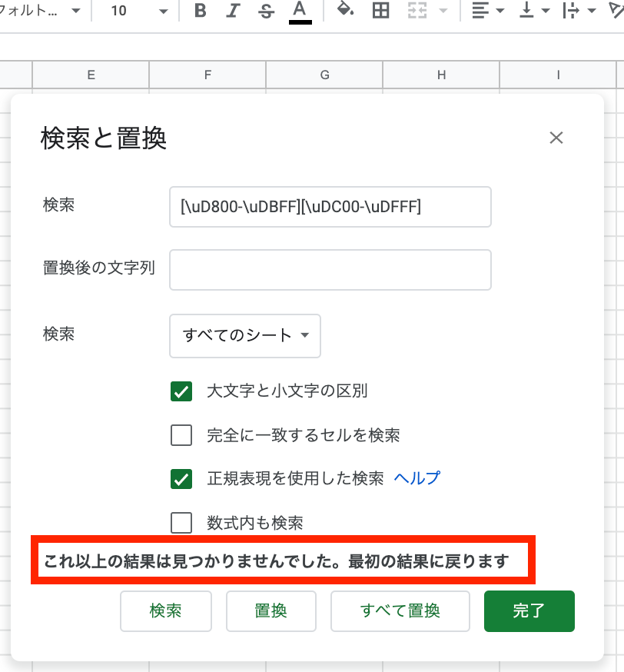Select column G header
Image resolution: width=624 pixels, height=672 pixels.
click(x=324, y=75)
